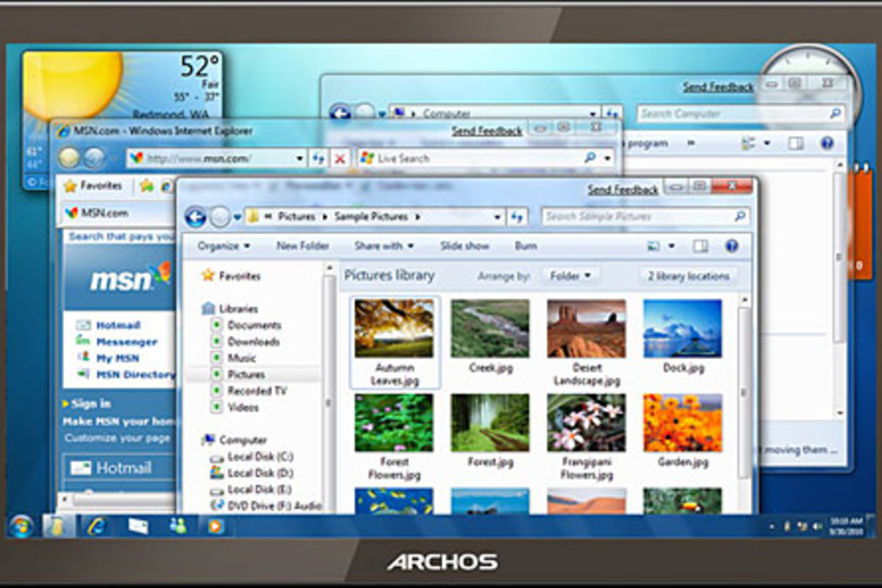
Task: Open the view options dropdown arrow in Sample Pictures
Action: coord(671,246)
